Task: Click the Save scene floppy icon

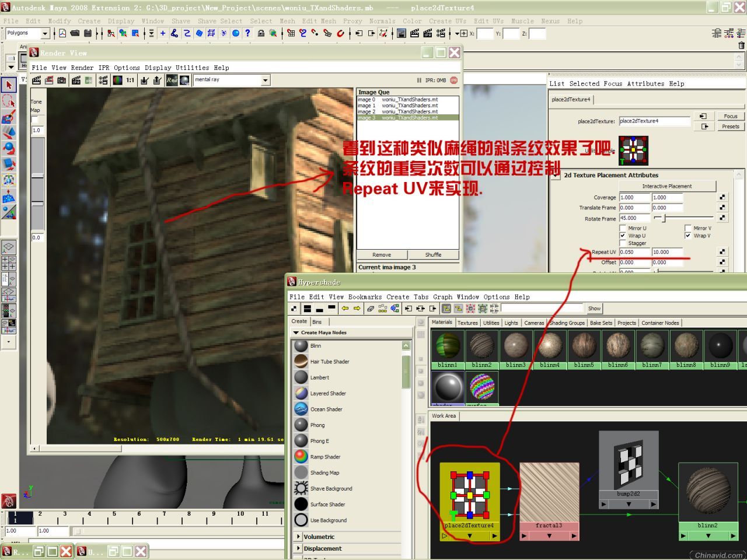Action: pyautogui.click(x=88, y=33)
